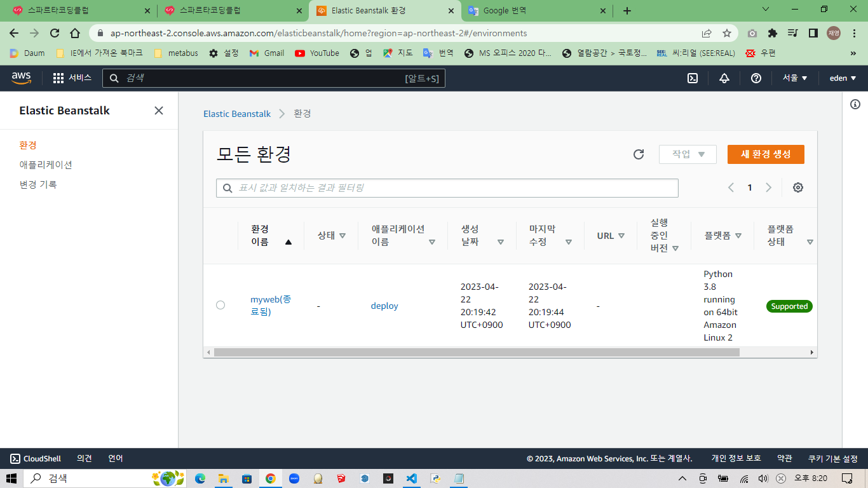The height and width of the screenshot is (488, 868).
Task: Click the share page icon in the address bar
Action: [x=707, y=33]
